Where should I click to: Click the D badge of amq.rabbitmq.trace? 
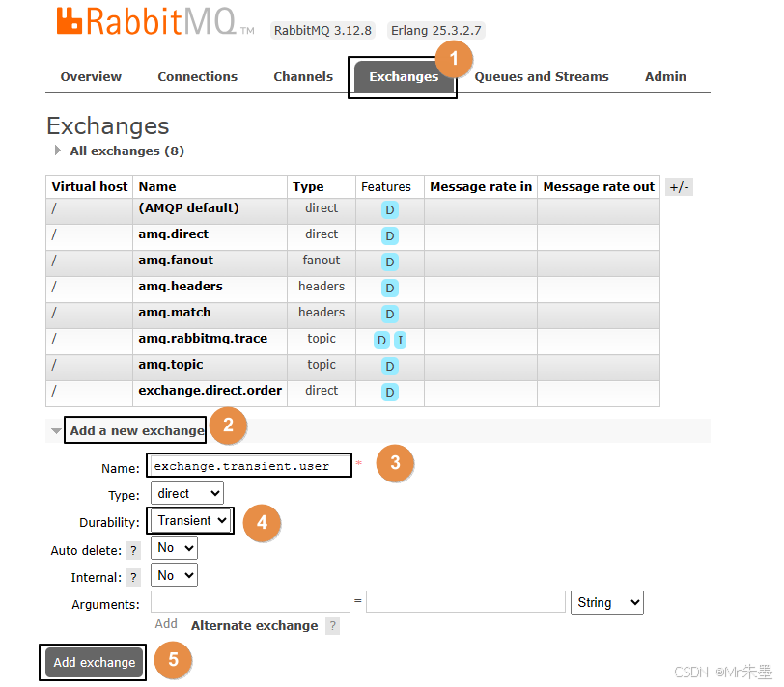point(381,341)
